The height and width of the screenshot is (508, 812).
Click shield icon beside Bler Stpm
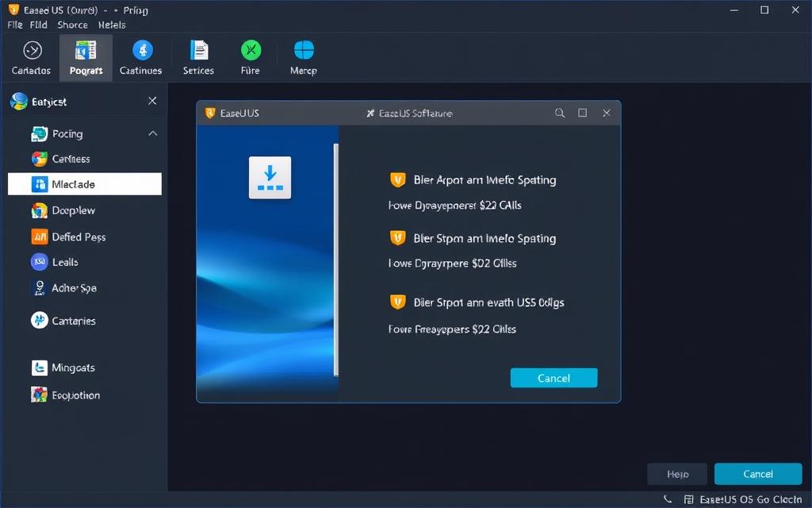[x=398, y=238]
